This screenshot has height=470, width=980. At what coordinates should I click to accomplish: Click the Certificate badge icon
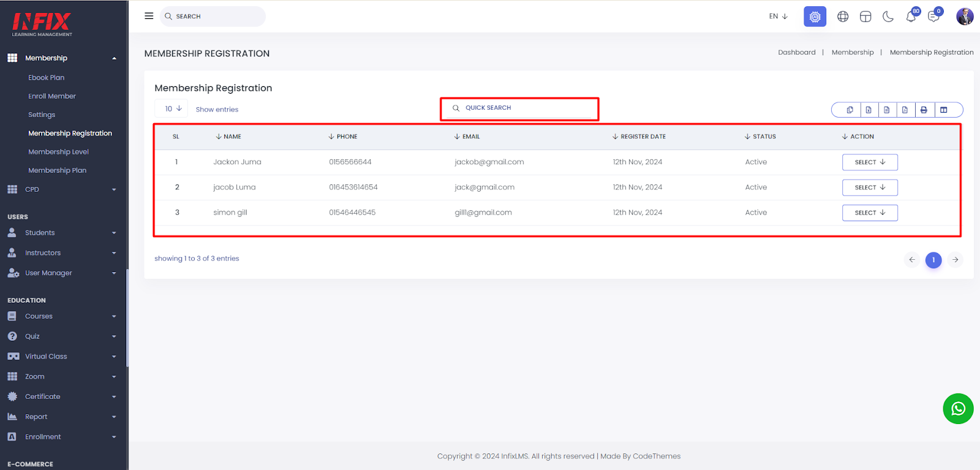[12, 396]
